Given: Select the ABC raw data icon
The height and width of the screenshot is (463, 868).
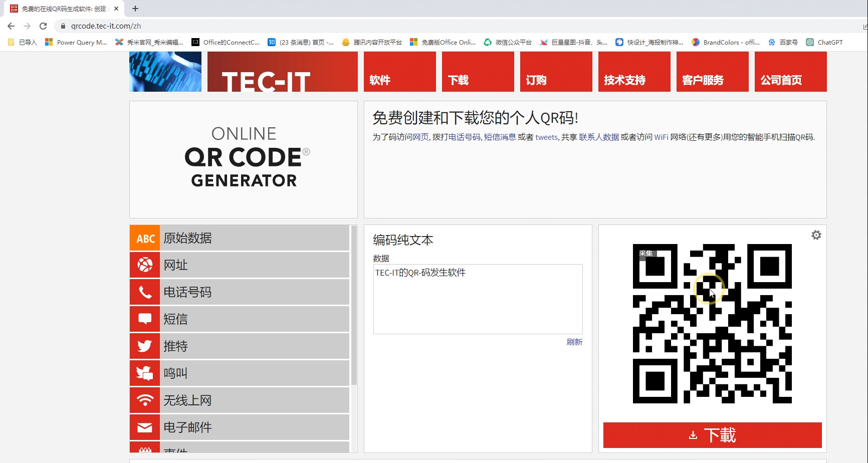Looking at the screenshot, I should (x=145, y=238).
